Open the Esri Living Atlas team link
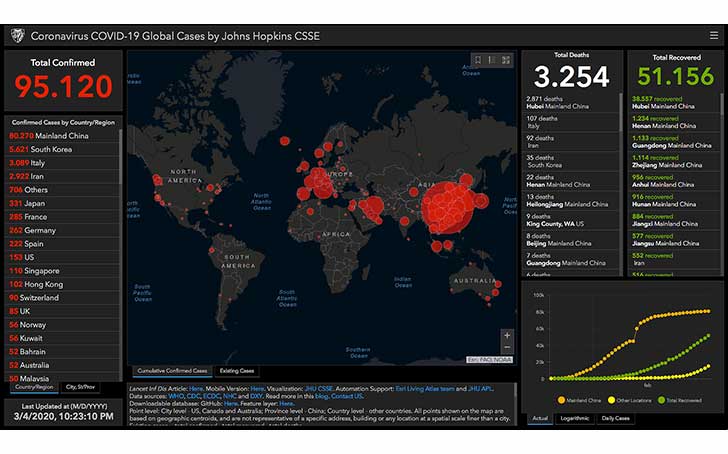Image resolution: width=728 pixels, height=454 pixels. (x=425, y=389)
